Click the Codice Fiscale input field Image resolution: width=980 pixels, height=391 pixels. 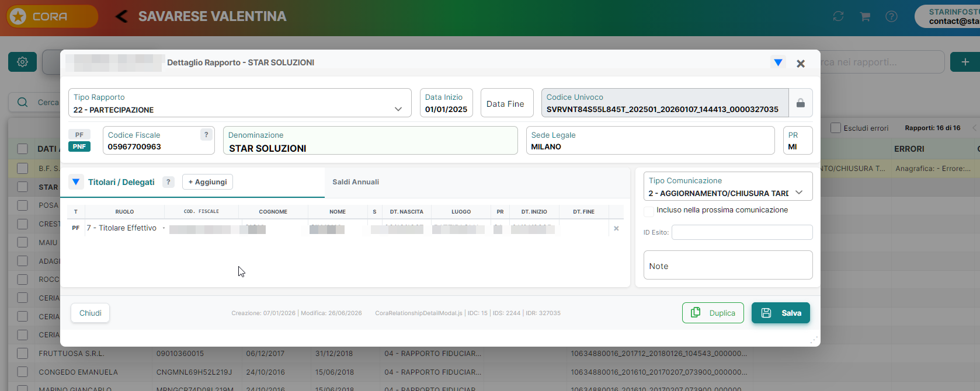click(159, 141)
